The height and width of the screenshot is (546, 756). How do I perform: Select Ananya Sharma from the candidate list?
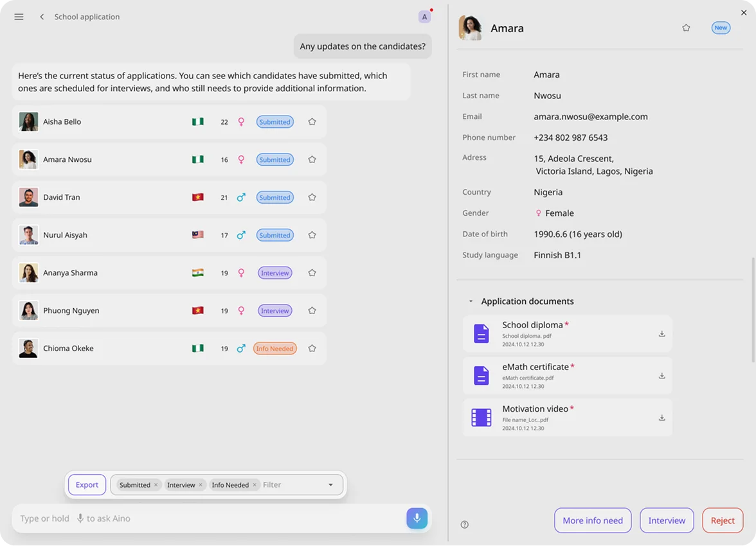click(x=71, y=273)
